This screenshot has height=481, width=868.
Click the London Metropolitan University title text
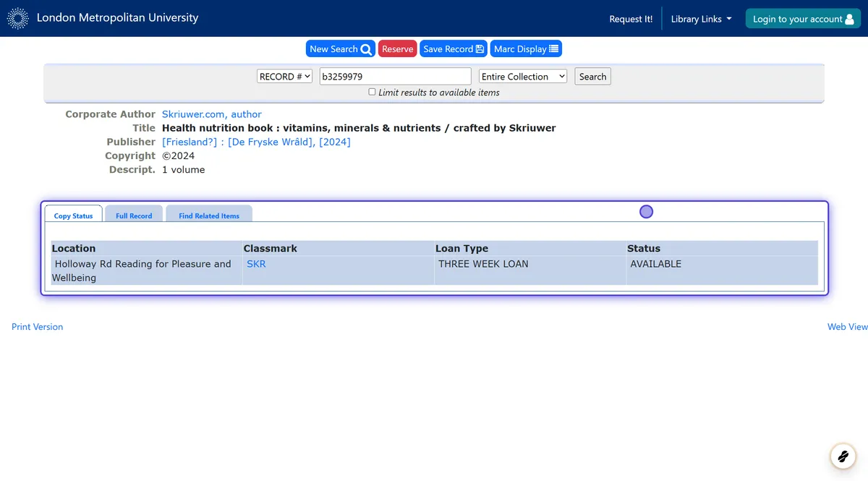117,17
